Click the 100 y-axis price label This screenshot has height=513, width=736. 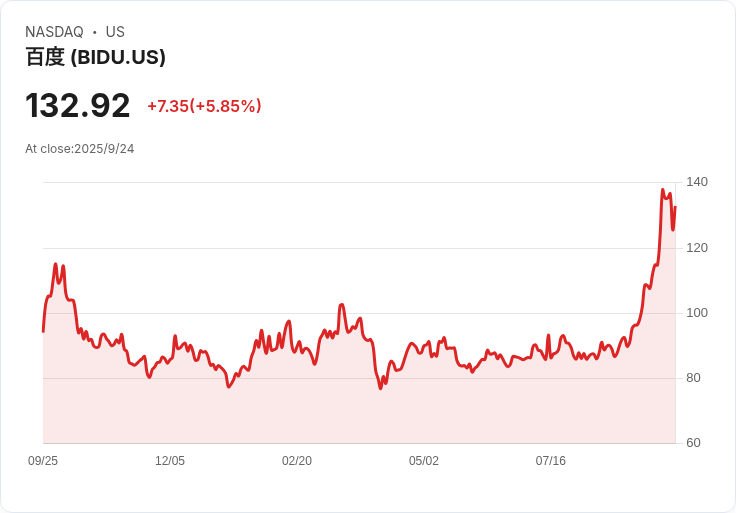[697, 313]
